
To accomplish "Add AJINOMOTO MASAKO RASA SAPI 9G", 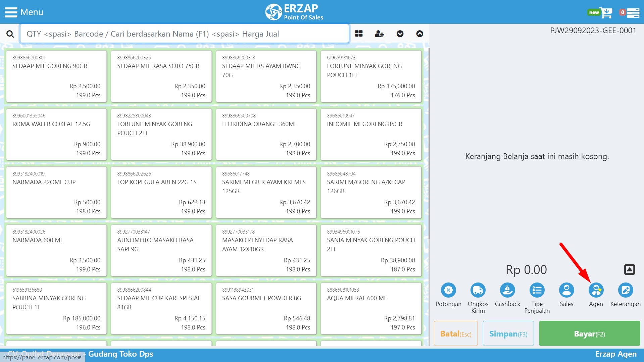I will click(161, 251).
